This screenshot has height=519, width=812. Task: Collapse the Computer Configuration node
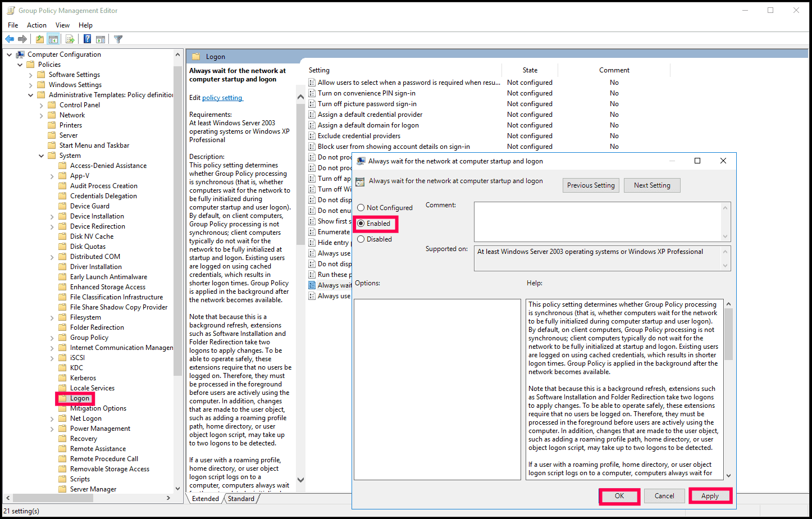[x=10, y=54]
